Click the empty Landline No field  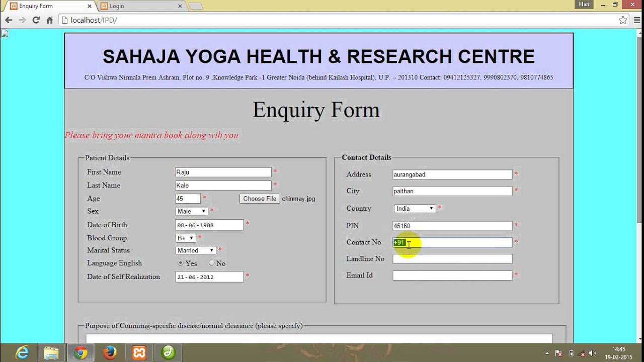[x=452, y=259]
